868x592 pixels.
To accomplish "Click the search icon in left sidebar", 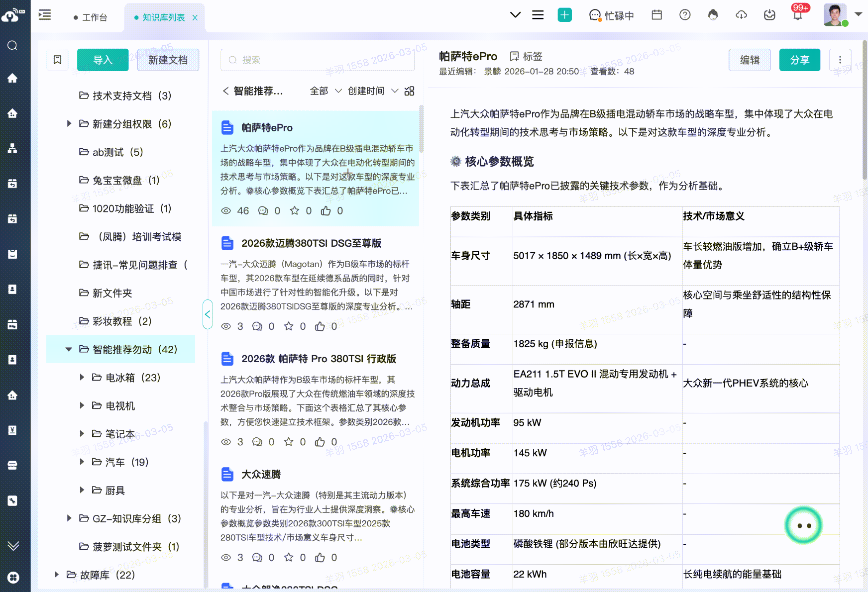I will (x=12, y=46).
